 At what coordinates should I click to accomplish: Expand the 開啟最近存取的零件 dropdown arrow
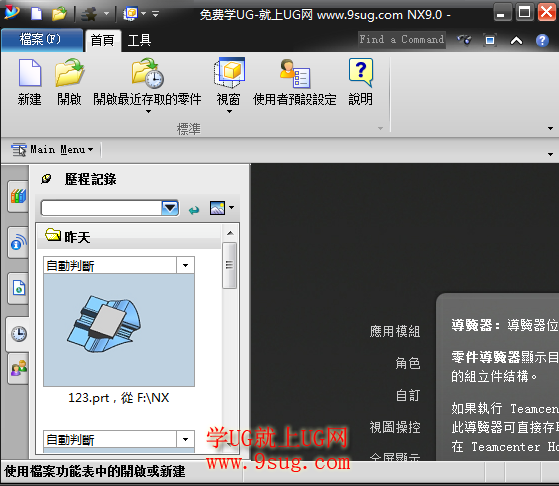(x=148, y=112)
